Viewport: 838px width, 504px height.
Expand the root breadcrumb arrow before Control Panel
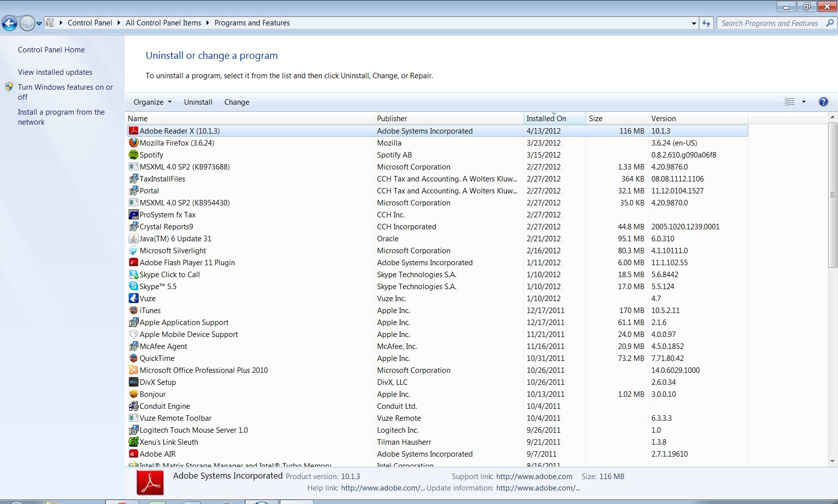(x=61, y=23)
